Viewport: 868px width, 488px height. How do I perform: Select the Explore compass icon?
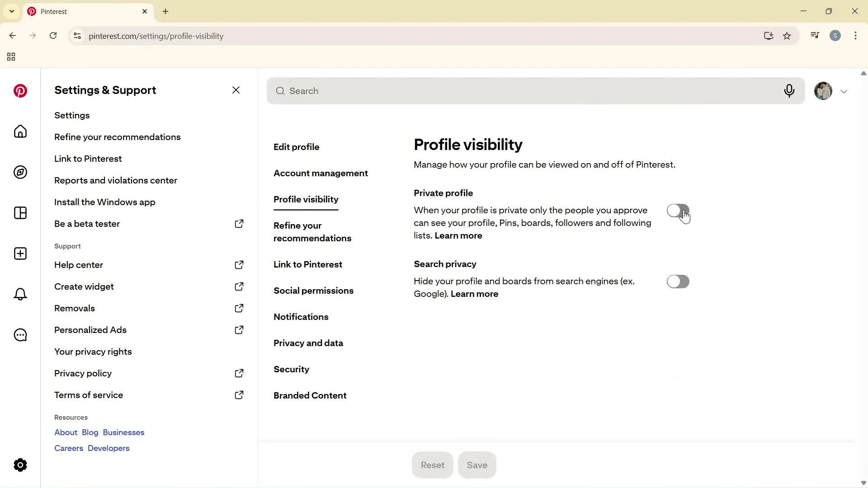(20, 172)
